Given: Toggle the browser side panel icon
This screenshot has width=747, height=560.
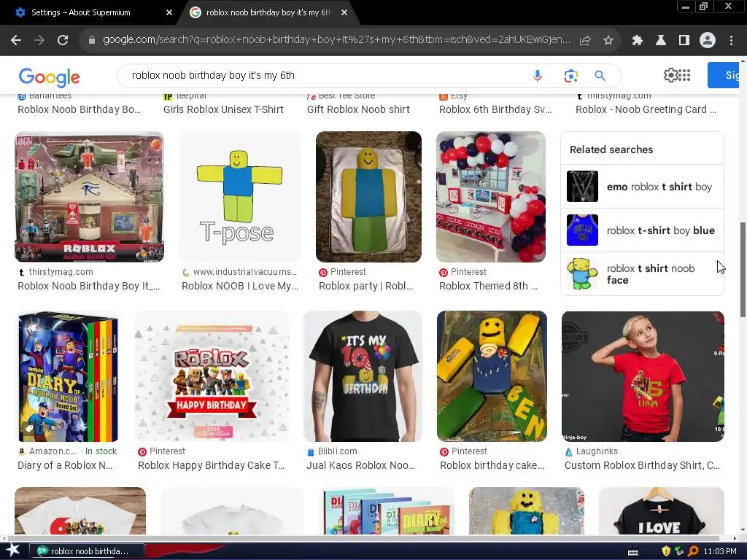Looking at the screenshot, I should click(x=684, y=41).
